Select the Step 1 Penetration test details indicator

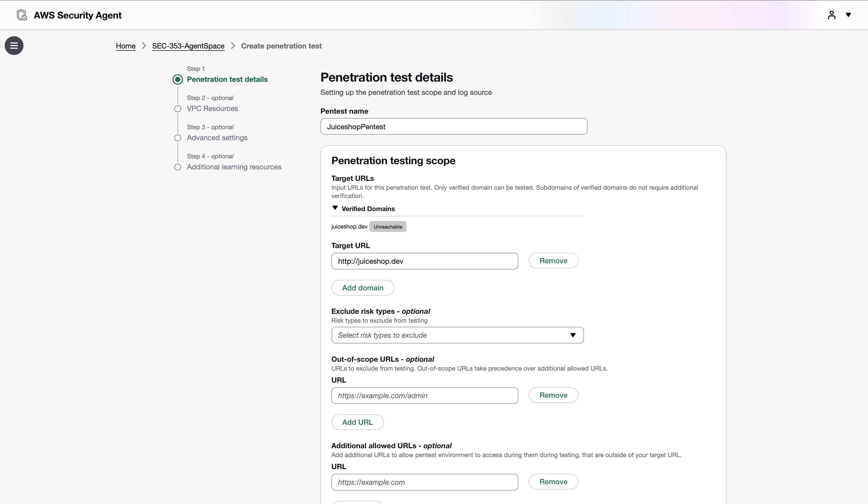[x=177, y=79]
